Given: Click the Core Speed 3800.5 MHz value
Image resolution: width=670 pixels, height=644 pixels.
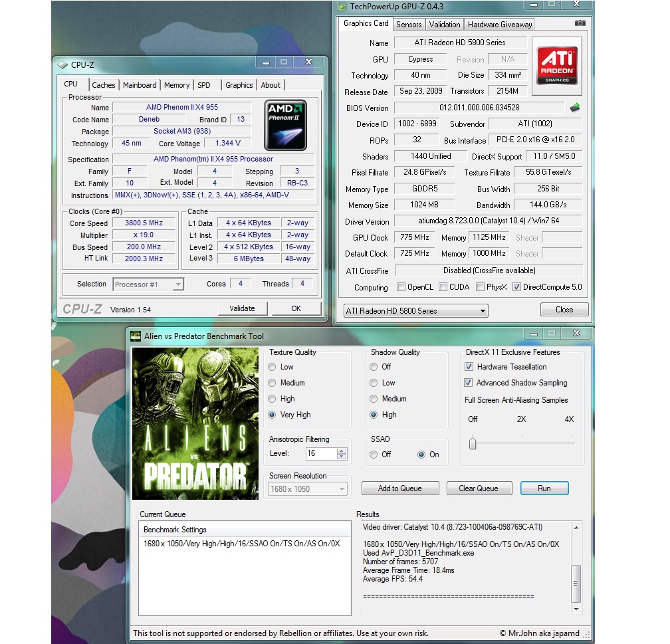Looking at the screenshot, I should click(144, 223).
